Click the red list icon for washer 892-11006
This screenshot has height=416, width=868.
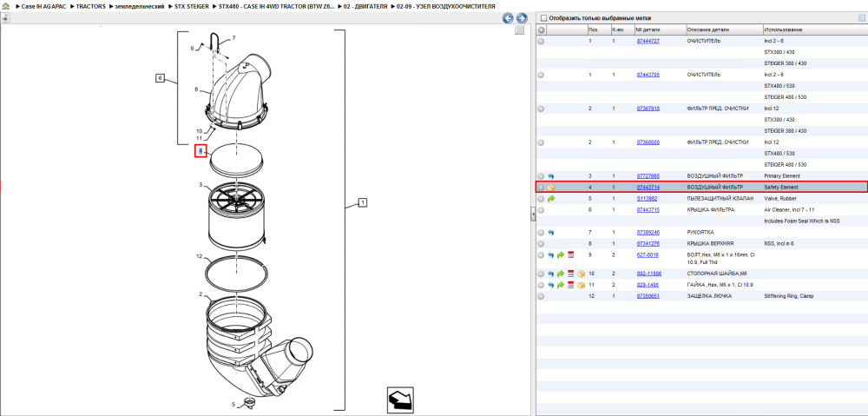click(571, 274)
